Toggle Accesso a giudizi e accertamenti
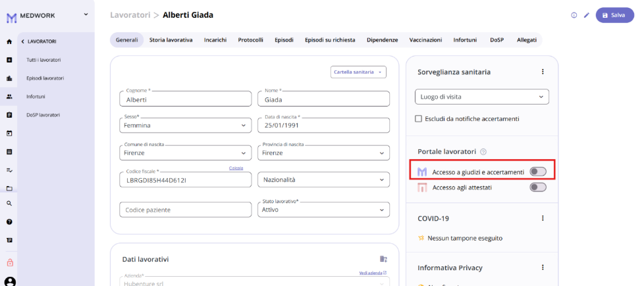 [537, 172]
